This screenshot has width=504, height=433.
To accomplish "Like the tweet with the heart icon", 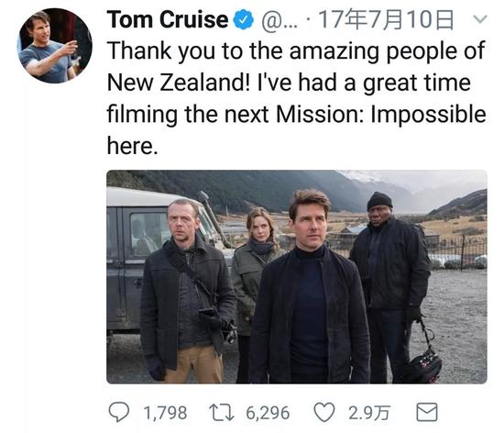I will (324, 413).
